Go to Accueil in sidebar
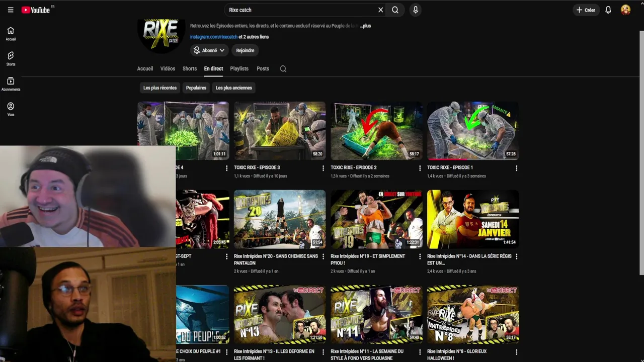Image resolution: width=644 pixels, height=362 pixels. [11, 34]
